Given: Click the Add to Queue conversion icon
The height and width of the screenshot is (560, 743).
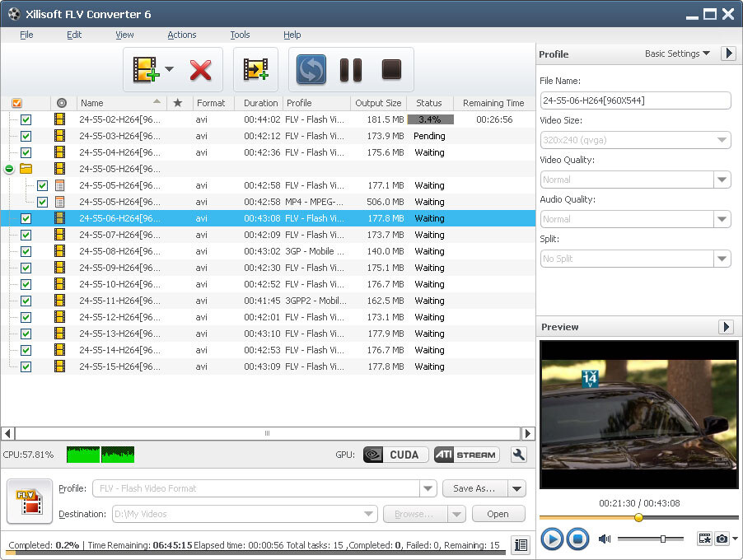Looking at the screenshot, I should 255,71.
